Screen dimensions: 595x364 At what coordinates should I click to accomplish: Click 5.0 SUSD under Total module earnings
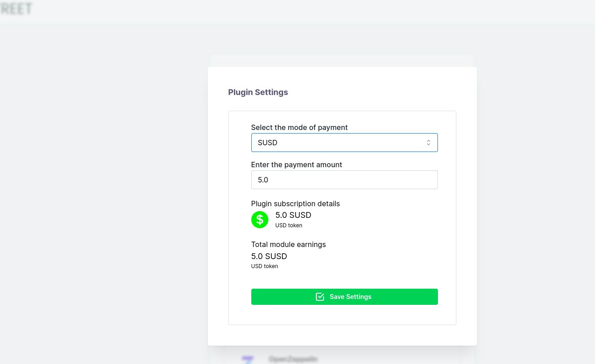(x=269, y=256)
